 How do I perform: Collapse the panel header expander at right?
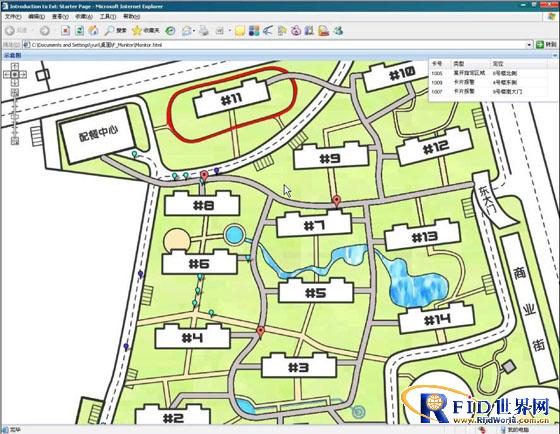click(x=555, y=55)
